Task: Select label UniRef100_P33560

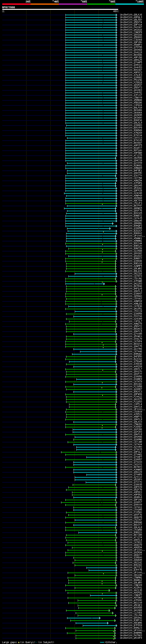Action: point(131,512)
